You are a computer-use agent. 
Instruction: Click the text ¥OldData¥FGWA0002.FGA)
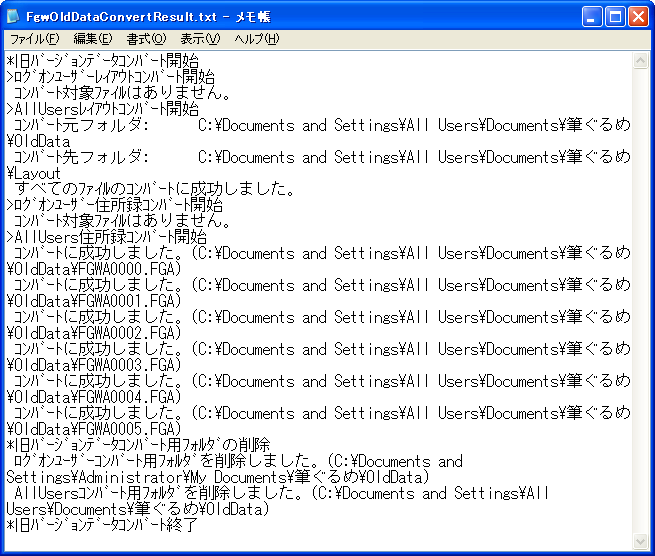[94, 333]
